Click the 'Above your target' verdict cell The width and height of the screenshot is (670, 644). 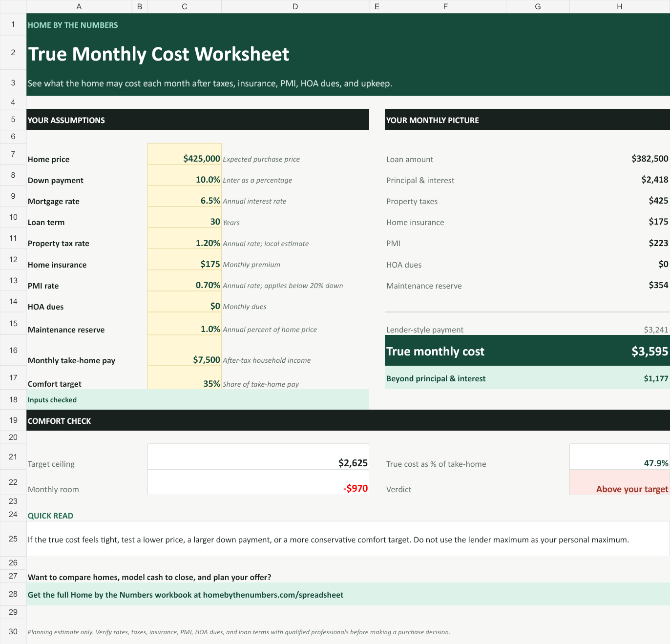[620, 482]
